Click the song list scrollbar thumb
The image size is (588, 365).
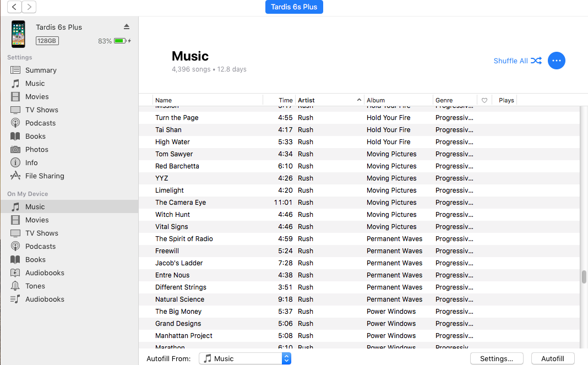[584, 277]
